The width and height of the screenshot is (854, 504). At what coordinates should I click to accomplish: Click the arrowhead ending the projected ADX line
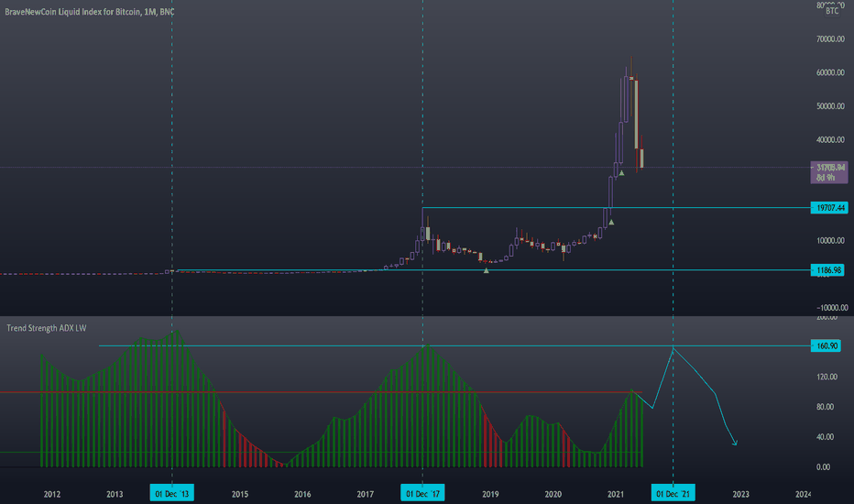pos(735,443)
